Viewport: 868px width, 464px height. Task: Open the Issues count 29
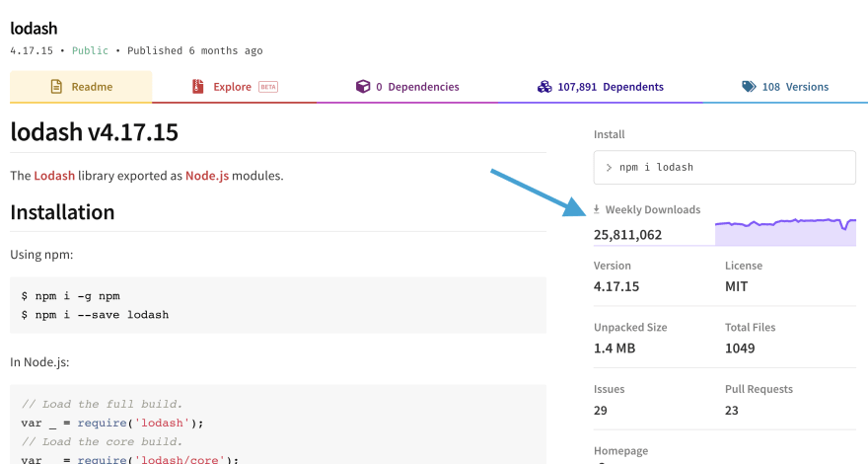601,411
